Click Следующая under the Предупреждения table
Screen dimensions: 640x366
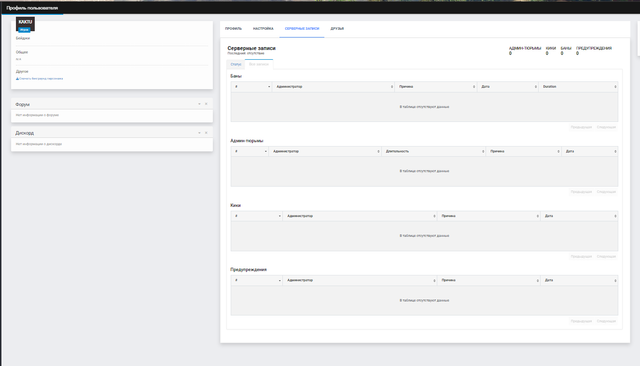coord(606,321)
